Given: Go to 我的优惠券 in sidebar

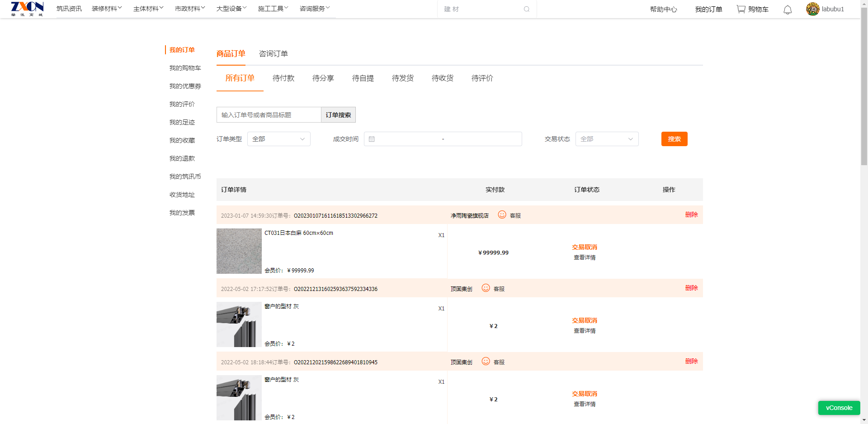Looking at the screenshot, I should coord(185,86).
